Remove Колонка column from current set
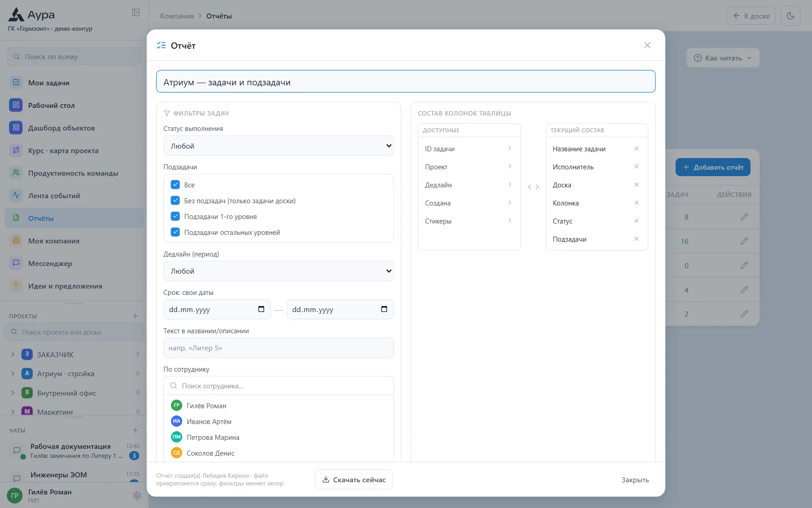Image resolution: width=812 pixels, height=508 pixels. (x=637, y=203)
